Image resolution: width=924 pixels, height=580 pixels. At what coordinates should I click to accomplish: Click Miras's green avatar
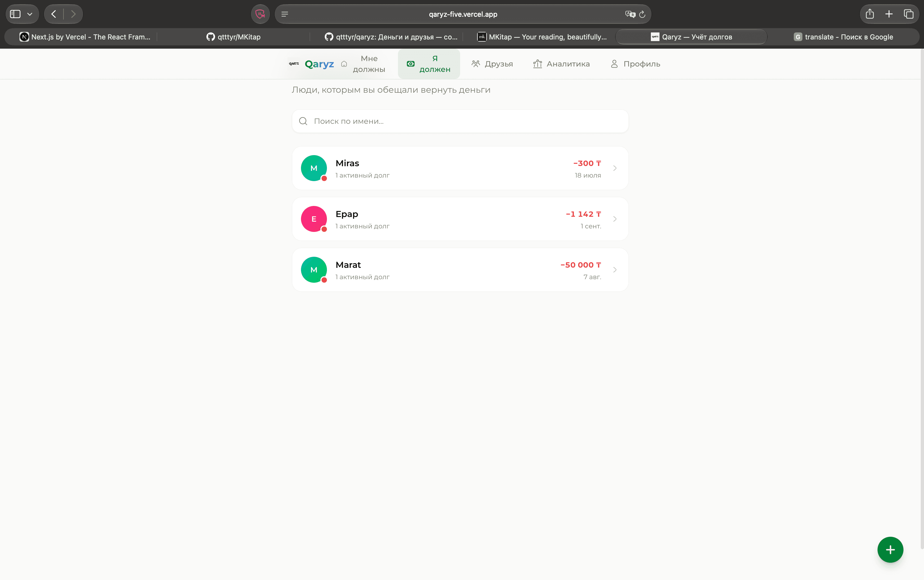tap(314, 168)
